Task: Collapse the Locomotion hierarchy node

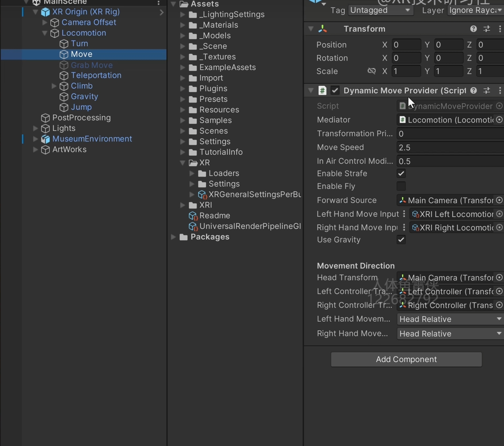Action: pos(45,33)
